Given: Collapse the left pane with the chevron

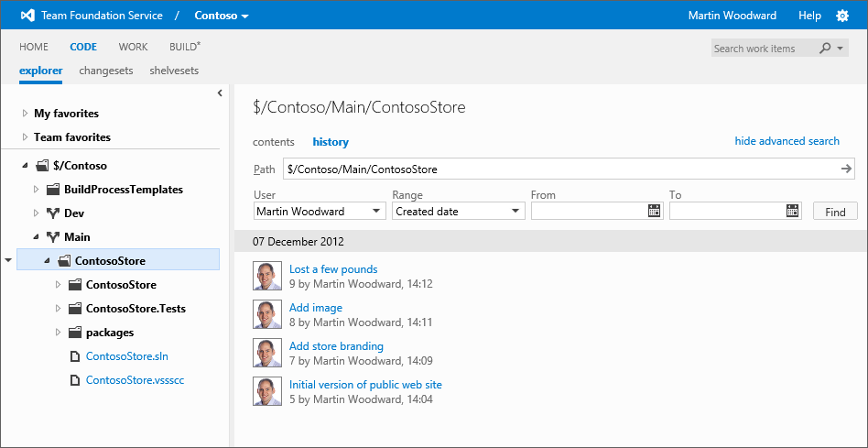Looking at the screenshot, I should [220, 93].
